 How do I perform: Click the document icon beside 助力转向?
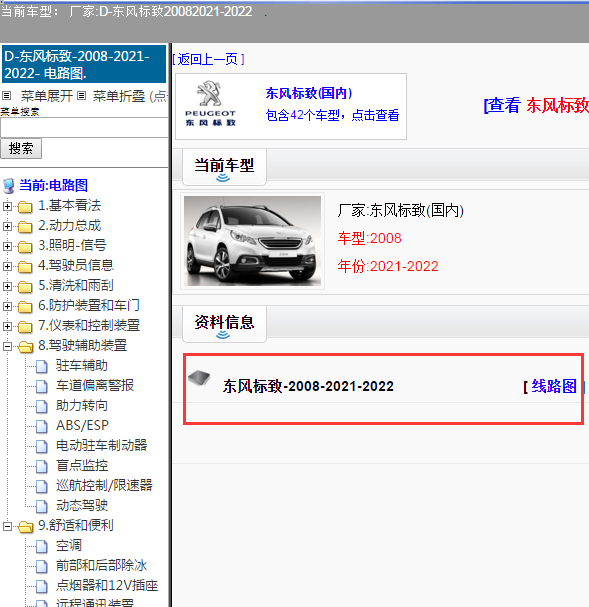(42, 406)
